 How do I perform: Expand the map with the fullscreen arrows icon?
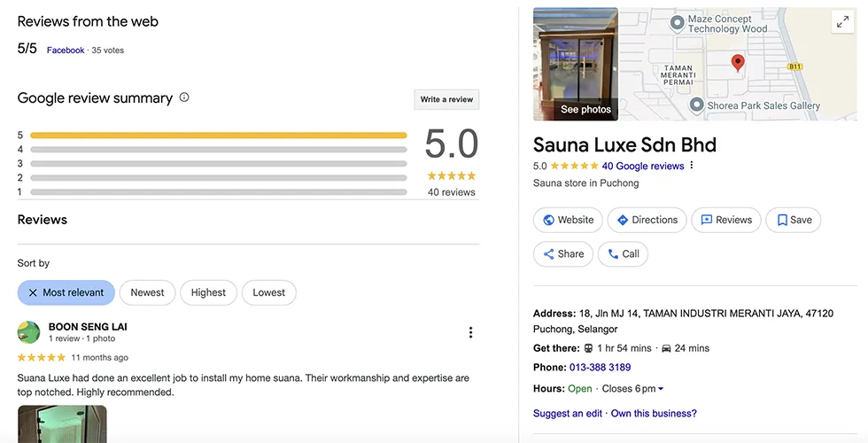(842, 21)
